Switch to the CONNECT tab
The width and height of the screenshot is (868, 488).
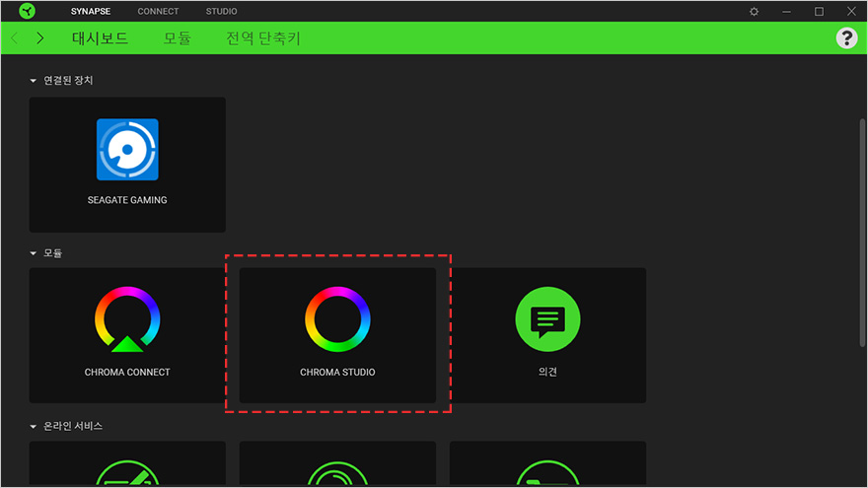[x=158, y=11]
